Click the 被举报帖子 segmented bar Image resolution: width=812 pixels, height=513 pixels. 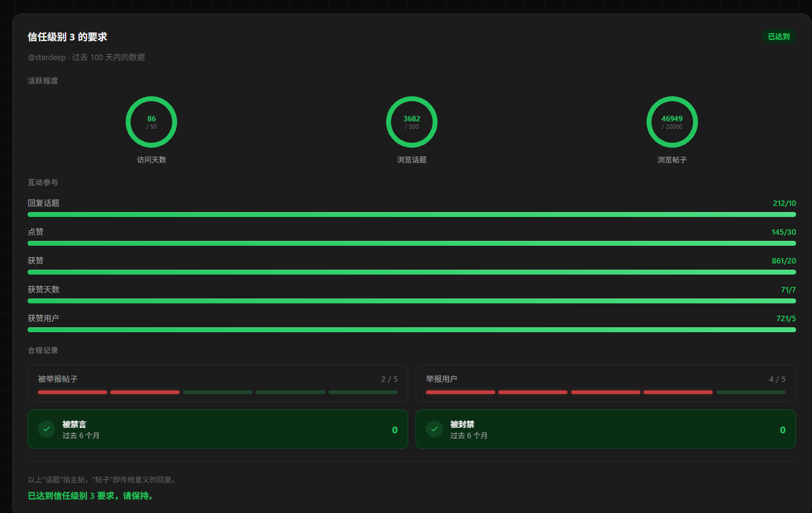(218, 392)
